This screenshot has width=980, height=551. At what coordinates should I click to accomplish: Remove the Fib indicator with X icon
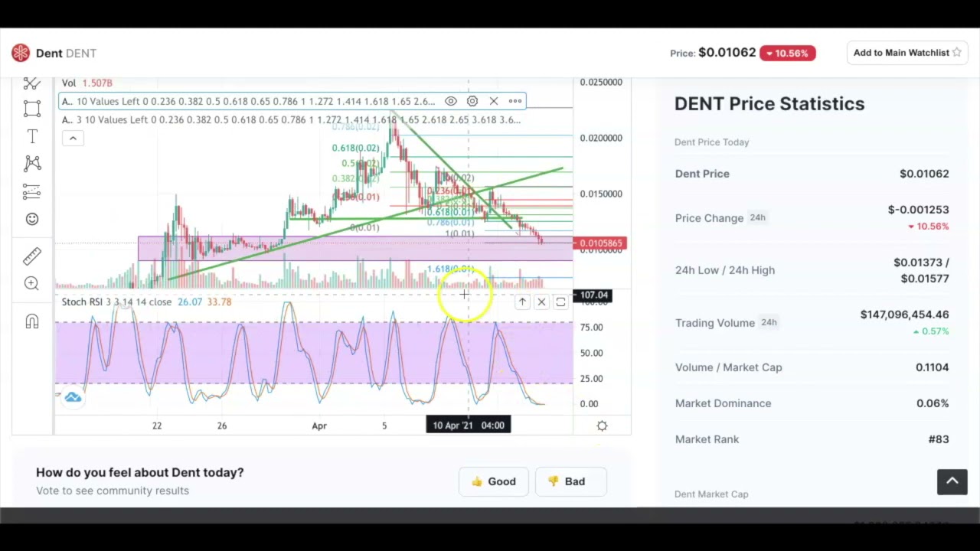point(494,101)
